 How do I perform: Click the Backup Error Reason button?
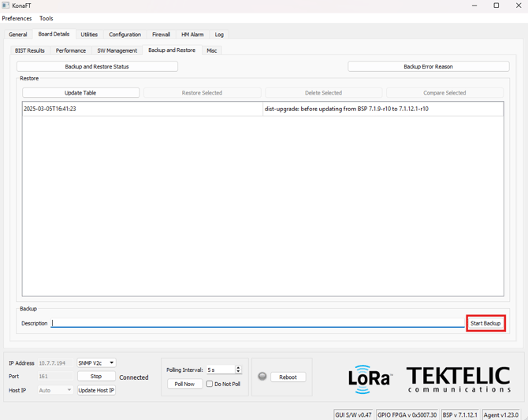(x=428, y=67)
